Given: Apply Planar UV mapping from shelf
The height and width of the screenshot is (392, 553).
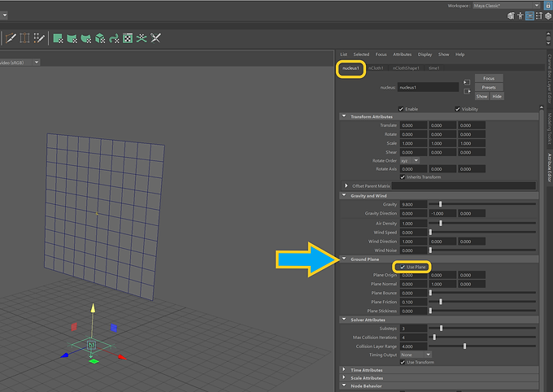Looking at the screenshot, I should [58, 38].
